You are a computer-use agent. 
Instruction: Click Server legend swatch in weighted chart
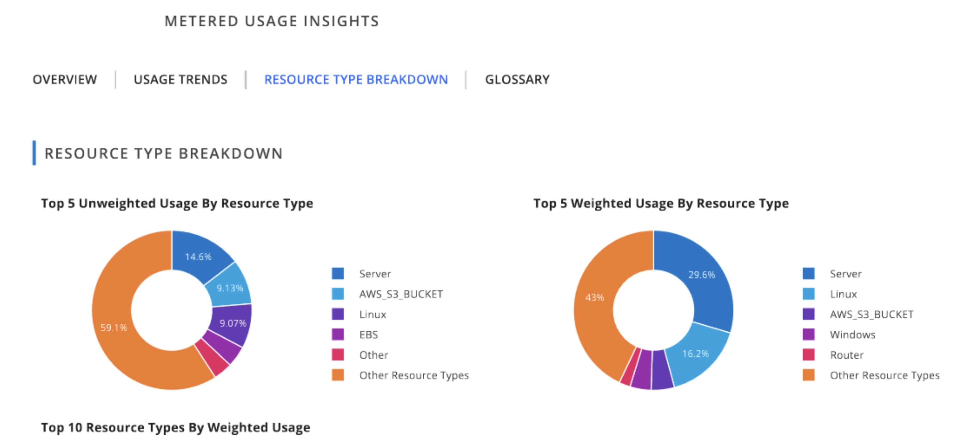point(808,273)
